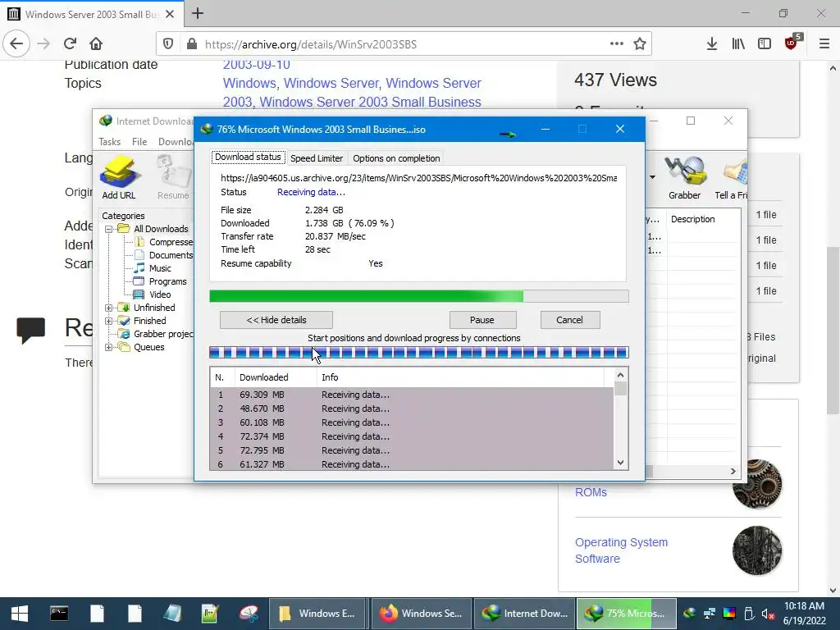Click the connections list scroll-up arrow

[620, 375]
